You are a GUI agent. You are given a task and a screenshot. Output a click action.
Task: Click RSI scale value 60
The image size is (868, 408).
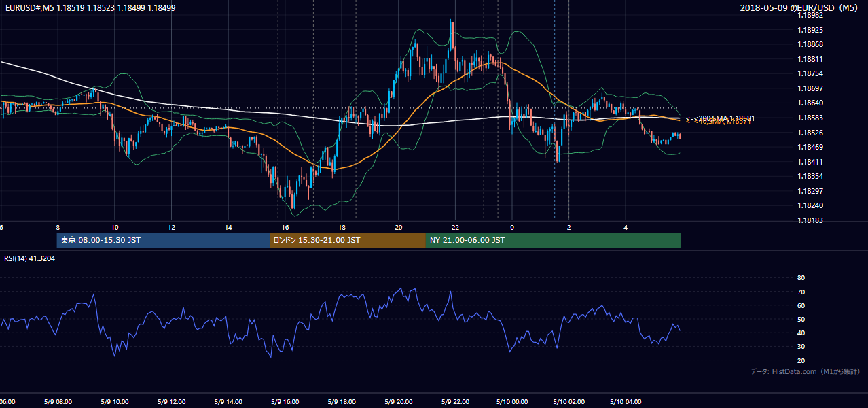[801, 306]
